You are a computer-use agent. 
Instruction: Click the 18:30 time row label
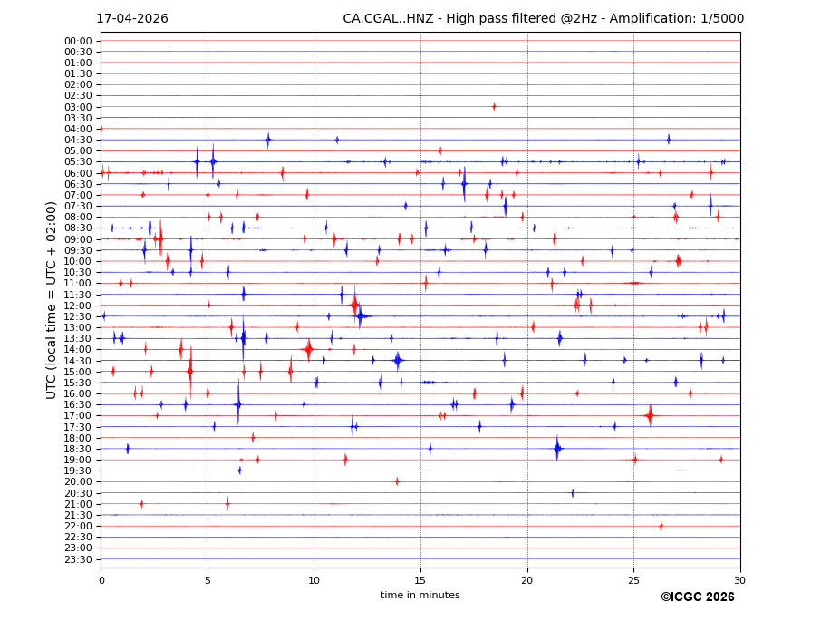[x=78, y=449]
